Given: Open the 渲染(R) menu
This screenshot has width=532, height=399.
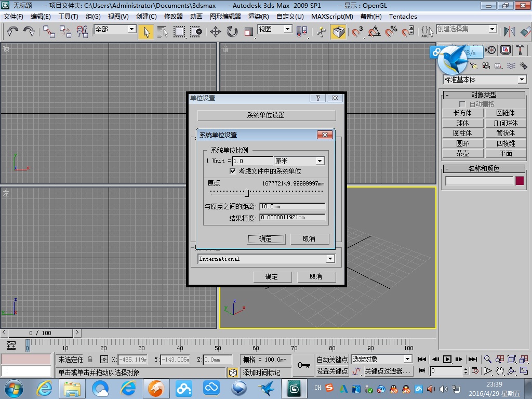Looking at the screenshot, I should click(259, 17).
